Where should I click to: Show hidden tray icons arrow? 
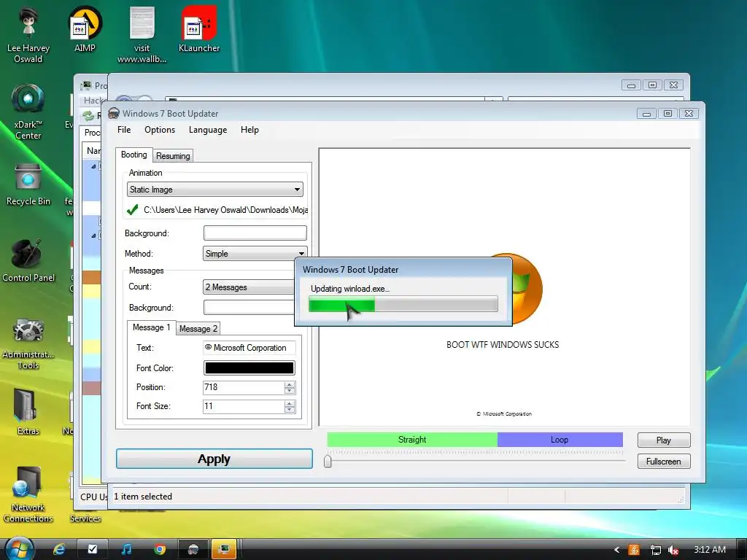tap(616, 550)
